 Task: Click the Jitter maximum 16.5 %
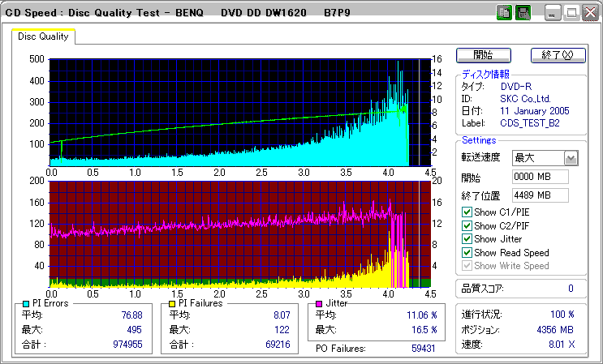tap(424, 330)
